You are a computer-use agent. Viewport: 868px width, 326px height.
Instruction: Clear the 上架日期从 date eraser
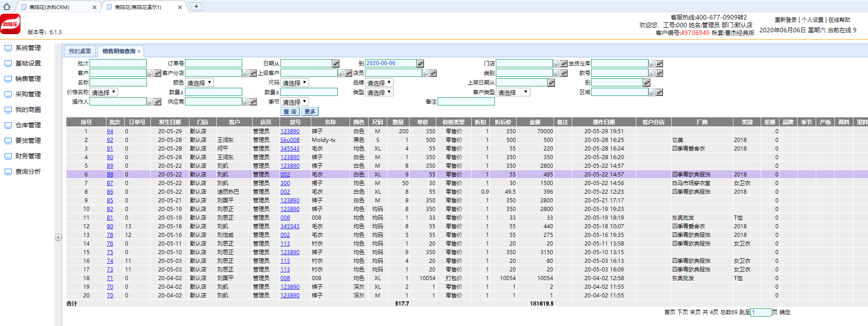coord(551,83)
